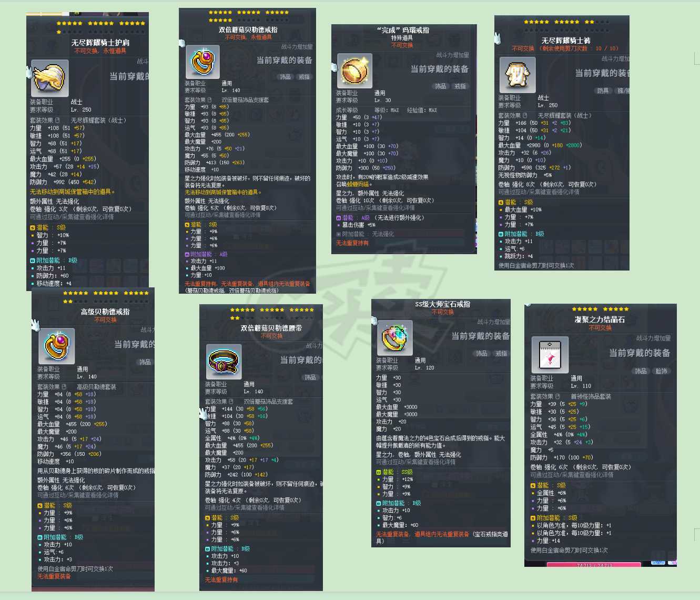
Task: Click the pink 74,713 HP bar
Action: (594, 565)
